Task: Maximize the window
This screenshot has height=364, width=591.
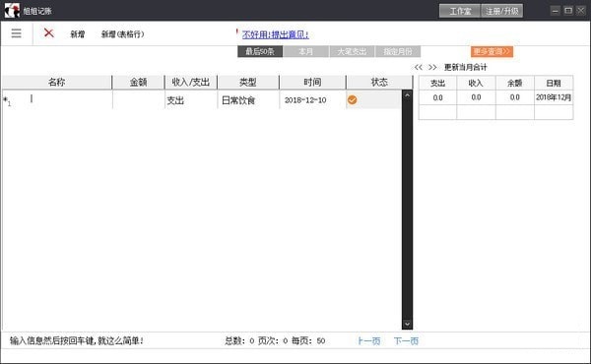Action: click(x=568, y=11)
